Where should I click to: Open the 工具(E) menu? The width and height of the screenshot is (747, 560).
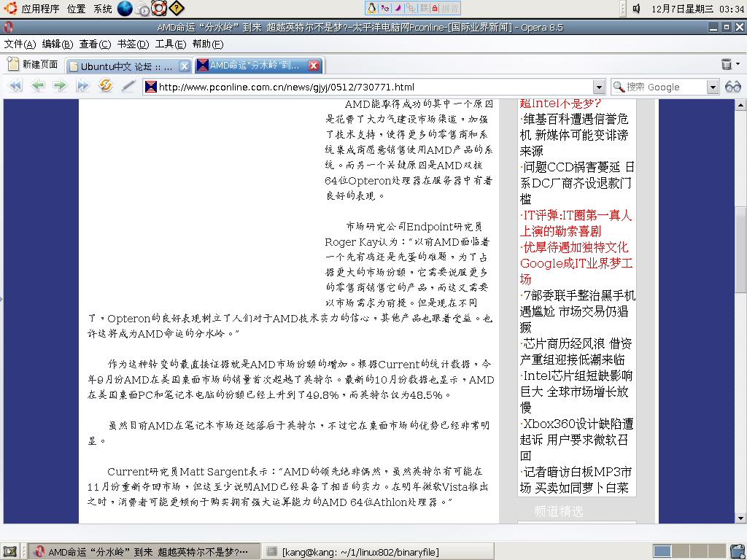[x=171, y=44]
